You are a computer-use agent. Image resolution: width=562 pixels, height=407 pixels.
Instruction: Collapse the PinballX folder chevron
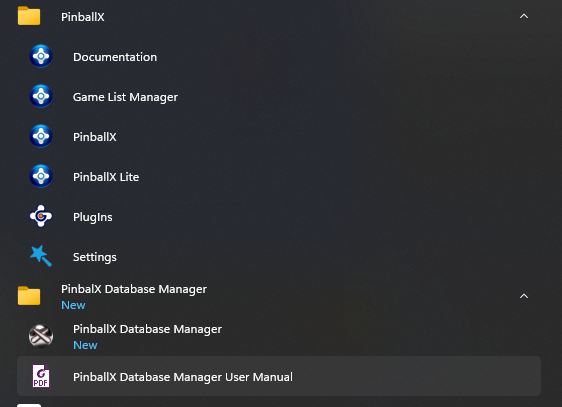click(x=524, y=16)
